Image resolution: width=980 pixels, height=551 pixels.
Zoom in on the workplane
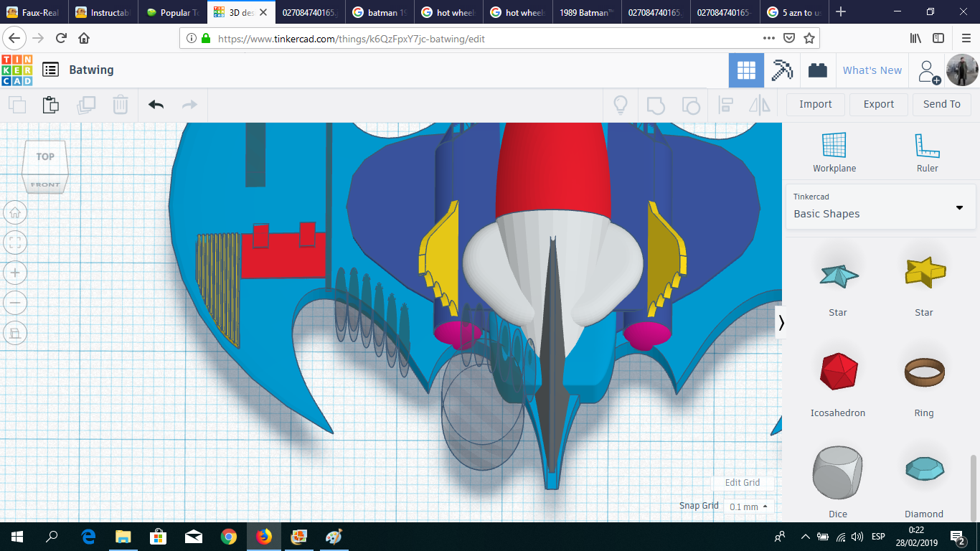click(16, 273)
